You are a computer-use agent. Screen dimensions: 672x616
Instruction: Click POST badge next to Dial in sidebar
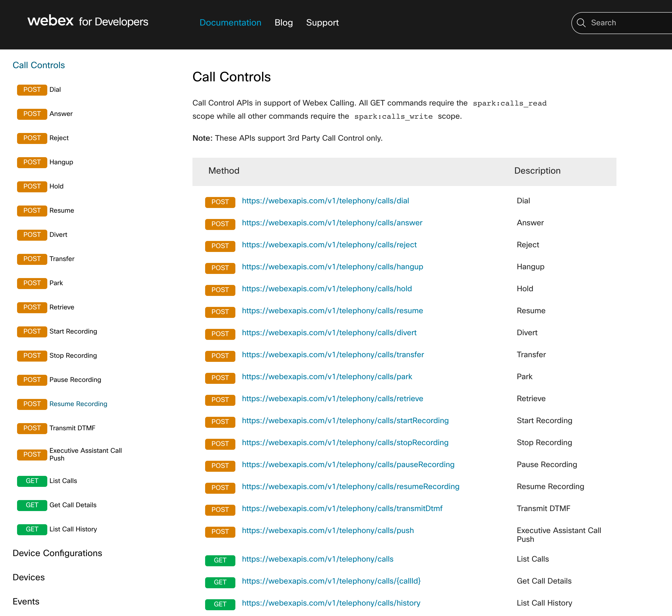pyautogui.click(x=32, y=90)
